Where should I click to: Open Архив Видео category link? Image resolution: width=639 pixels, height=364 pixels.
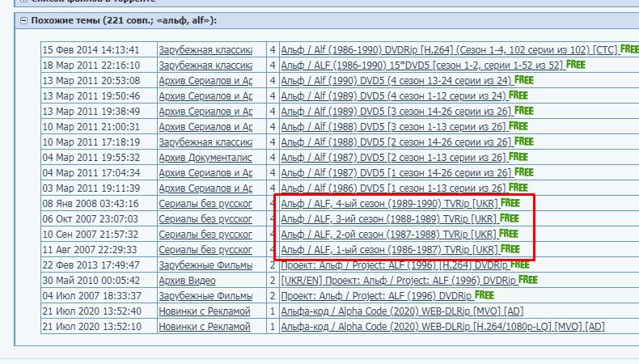coord(187,281)
